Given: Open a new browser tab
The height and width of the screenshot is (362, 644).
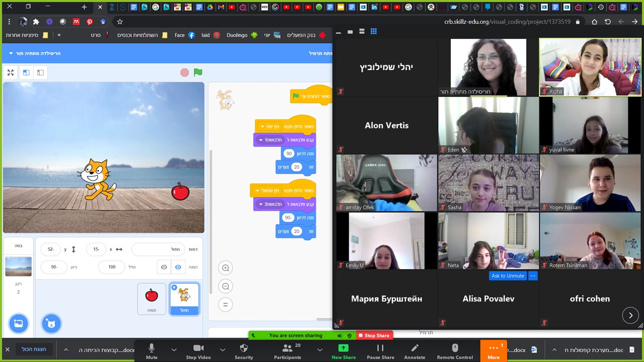Looking at the screenshot, I should [84, 7].
